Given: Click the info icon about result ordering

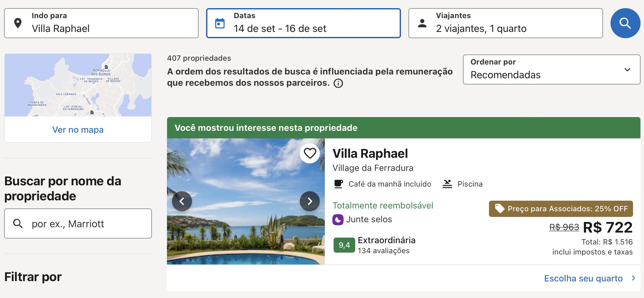Looking at the screenshot, I should click(338, 83).
